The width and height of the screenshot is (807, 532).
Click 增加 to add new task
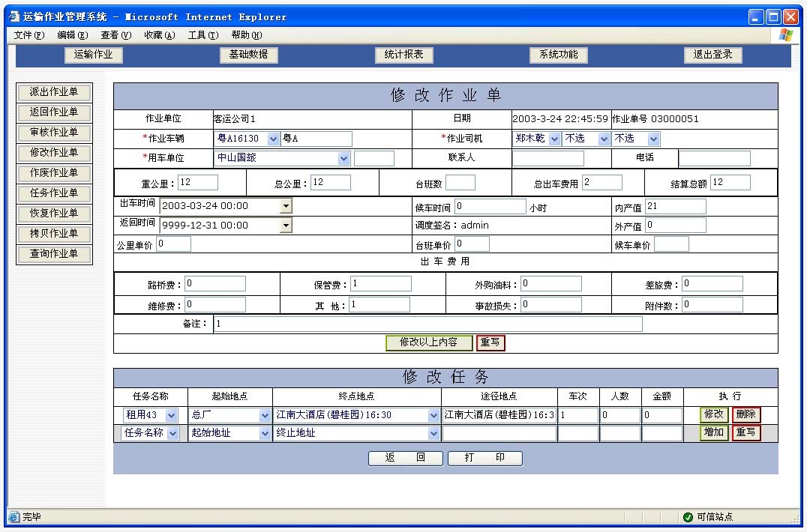tap(714, 433)
